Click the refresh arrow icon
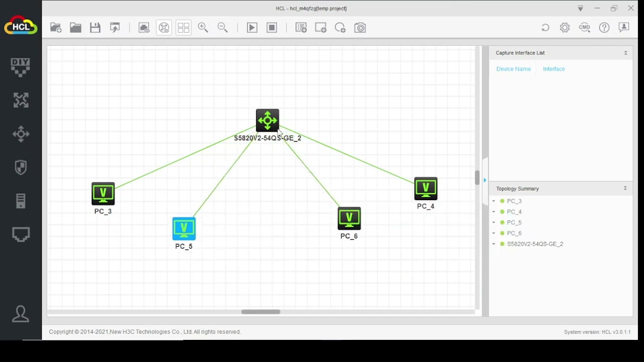 (x=545, y=28)
